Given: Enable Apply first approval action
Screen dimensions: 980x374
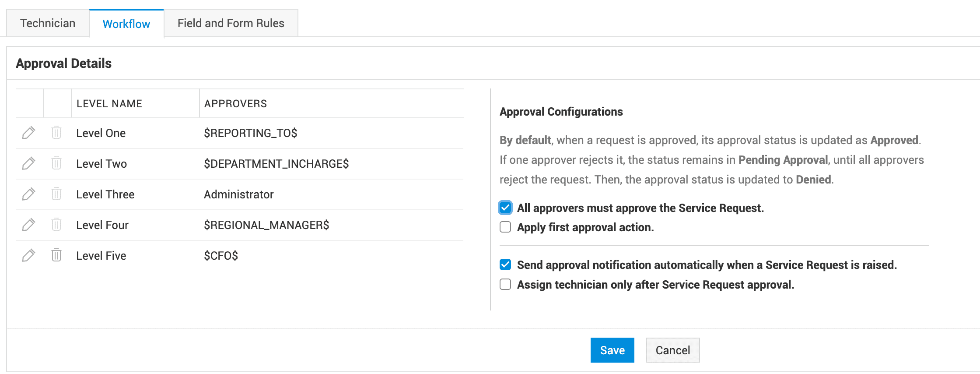Looking at the screenshot, I should pyautogui.click(x=505, y=227).
